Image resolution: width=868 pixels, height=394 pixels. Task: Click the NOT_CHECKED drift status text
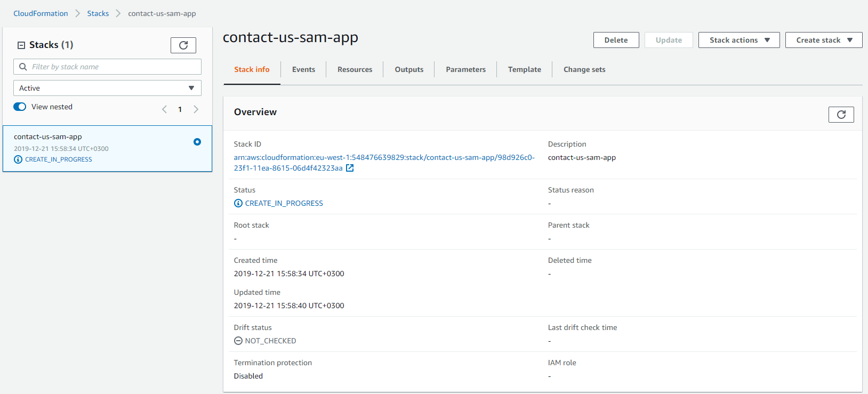click(x=270, y=341)
